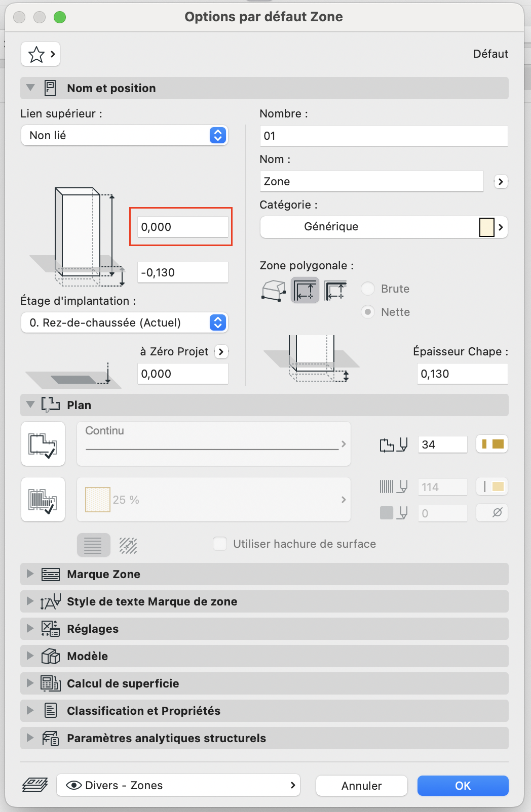Open the Étage d'implantation dropdown
Image resolution: width=531 pixels, height=812 pixels.
[x=125, y=322]
